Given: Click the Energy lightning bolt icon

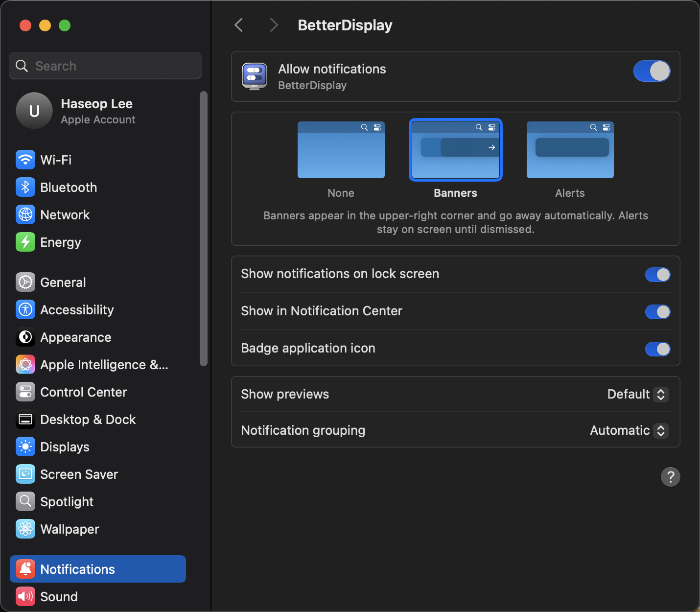Looking at the screenshot, I should (x=25, y=242).
